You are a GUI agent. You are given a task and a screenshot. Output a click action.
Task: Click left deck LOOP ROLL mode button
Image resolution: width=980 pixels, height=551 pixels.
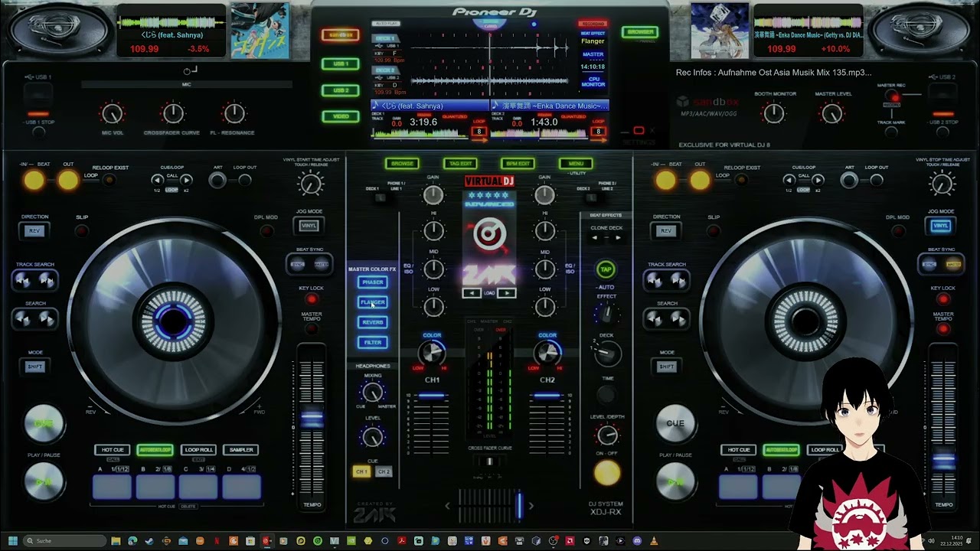(x=198, y=450)
